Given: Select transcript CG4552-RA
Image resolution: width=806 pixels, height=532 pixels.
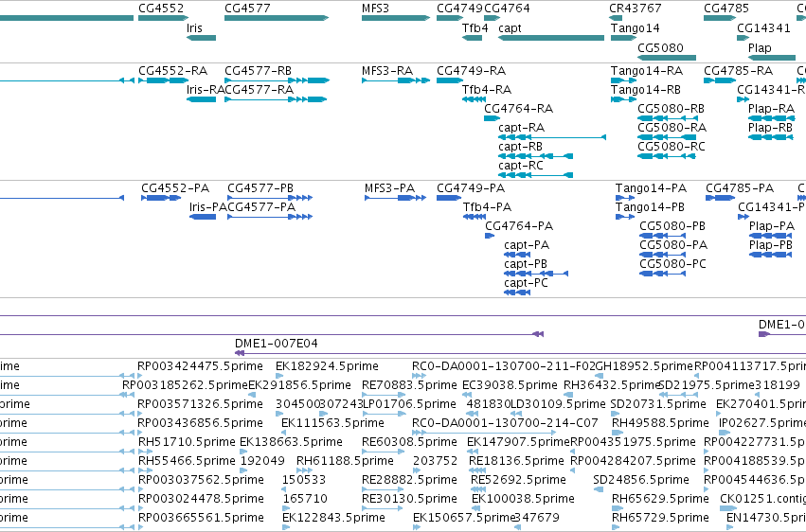Looking at the screenshot, I should [163, 80].
